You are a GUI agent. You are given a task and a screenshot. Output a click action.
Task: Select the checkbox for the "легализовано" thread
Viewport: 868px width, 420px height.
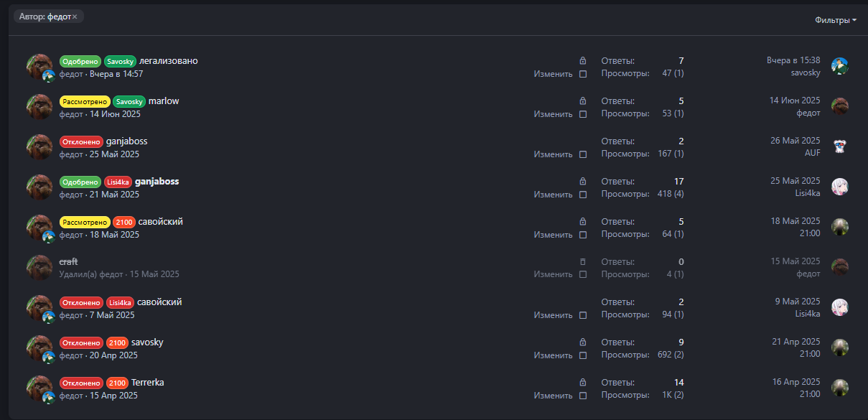[x=583, y=74]
